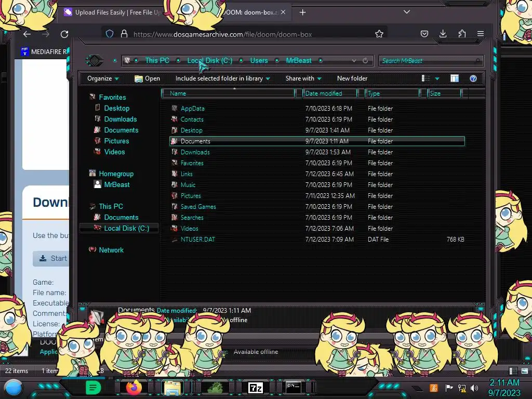Expand the address bar history dropdown
Image resolution: width=532 pixels, height=399 pixels.
[x=354, y=60]
